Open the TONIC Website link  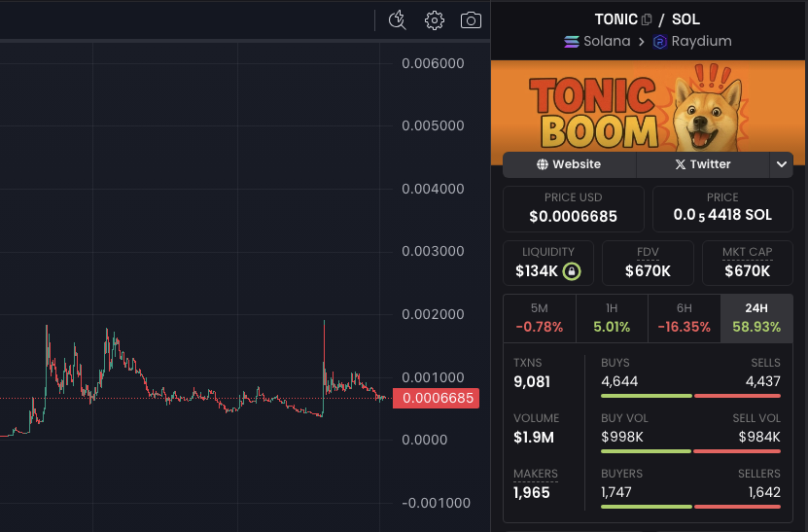(x=570, y=164)
